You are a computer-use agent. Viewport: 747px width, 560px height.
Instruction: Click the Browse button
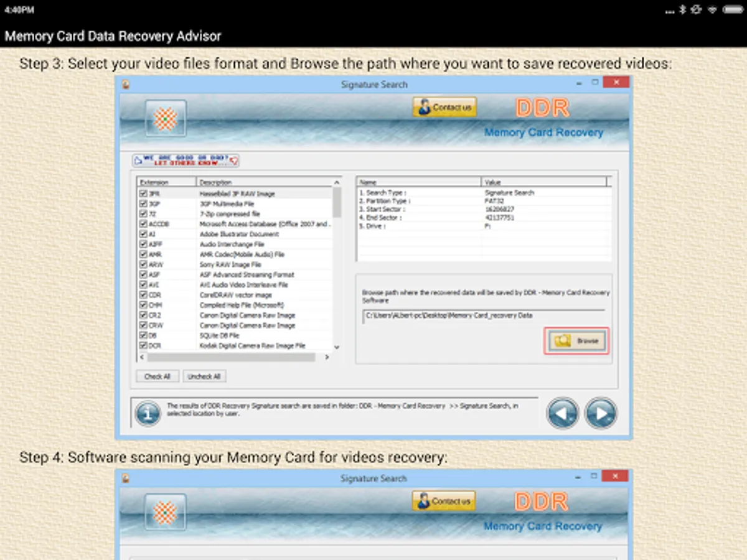[577, 341]
